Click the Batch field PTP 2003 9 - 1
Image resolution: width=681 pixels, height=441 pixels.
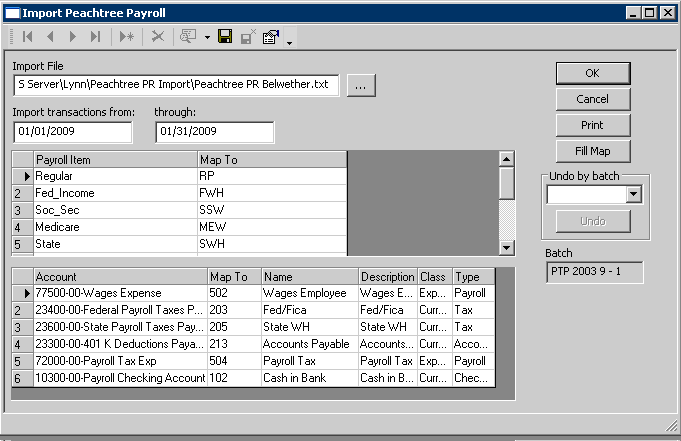[594, 272]
